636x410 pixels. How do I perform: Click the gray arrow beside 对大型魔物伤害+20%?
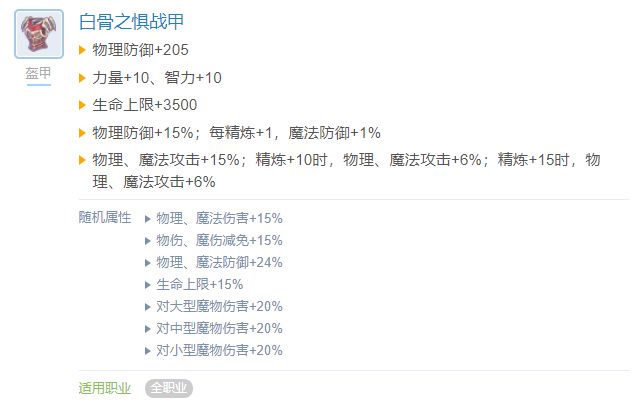148,306
